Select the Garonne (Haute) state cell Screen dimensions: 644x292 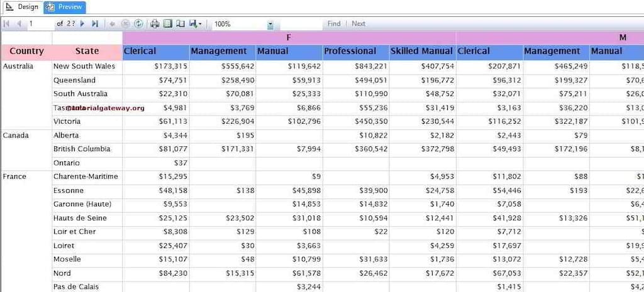click(x=87, y=204)
